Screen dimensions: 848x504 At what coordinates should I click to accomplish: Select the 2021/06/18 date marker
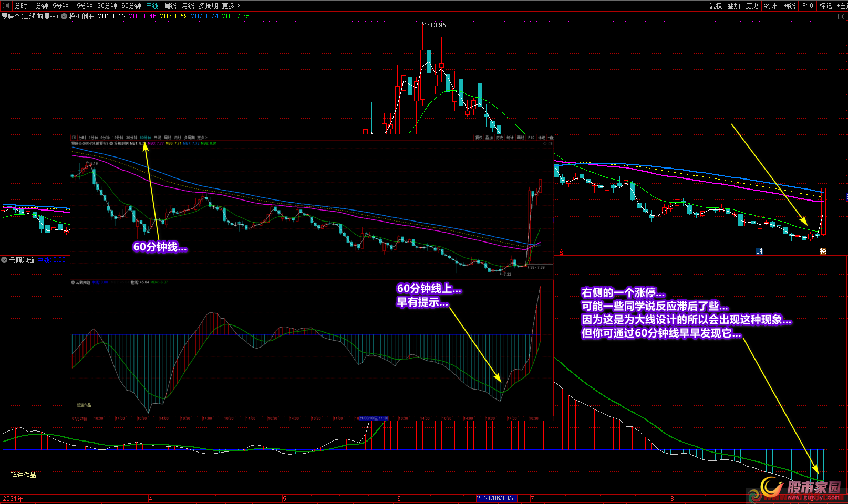click(x=497, y=498)
